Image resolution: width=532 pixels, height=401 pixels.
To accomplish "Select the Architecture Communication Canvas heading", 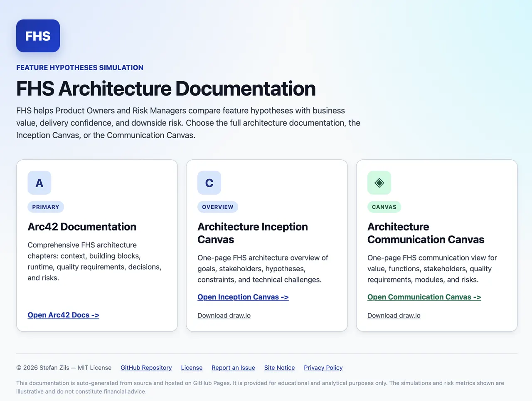I will (426, 233).
